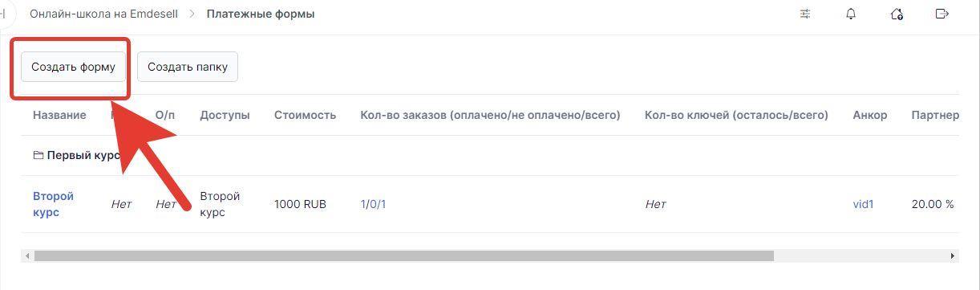The height and width of the screenshot is (290, 980).
Task: Click the Анкор column header
Action: [x=870, y=116]
